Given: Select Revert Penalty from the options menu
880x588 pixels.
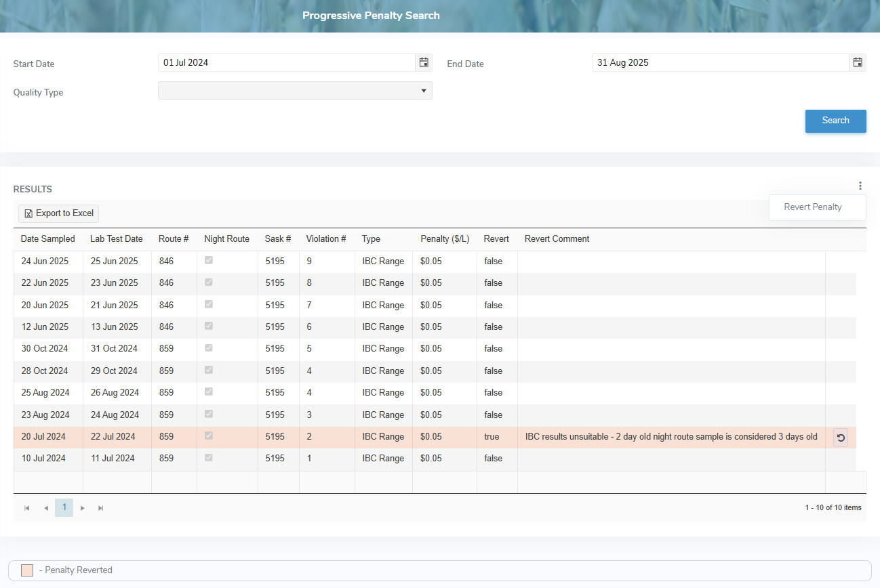Looking at the screenshot, I should point(813,207).
